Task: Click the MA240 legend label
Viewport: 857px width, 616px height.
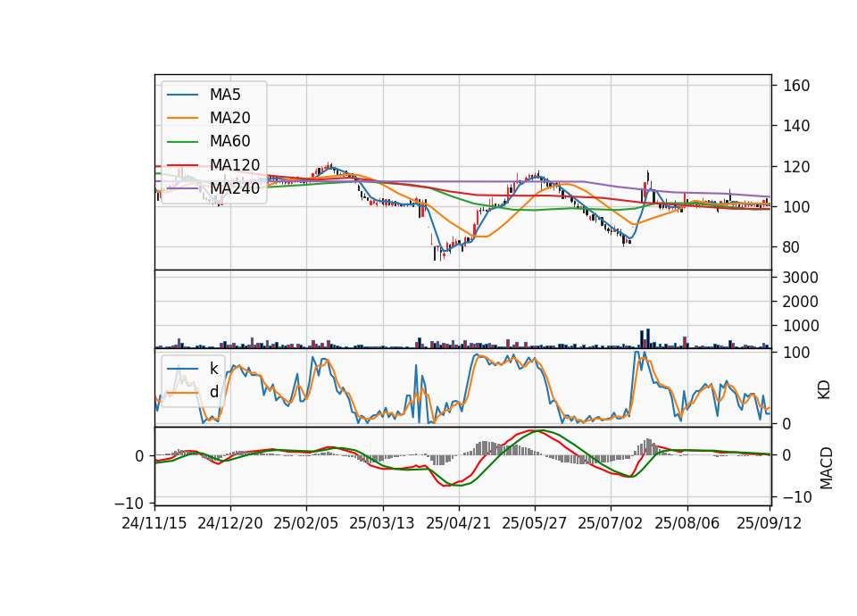Action: 235,188
